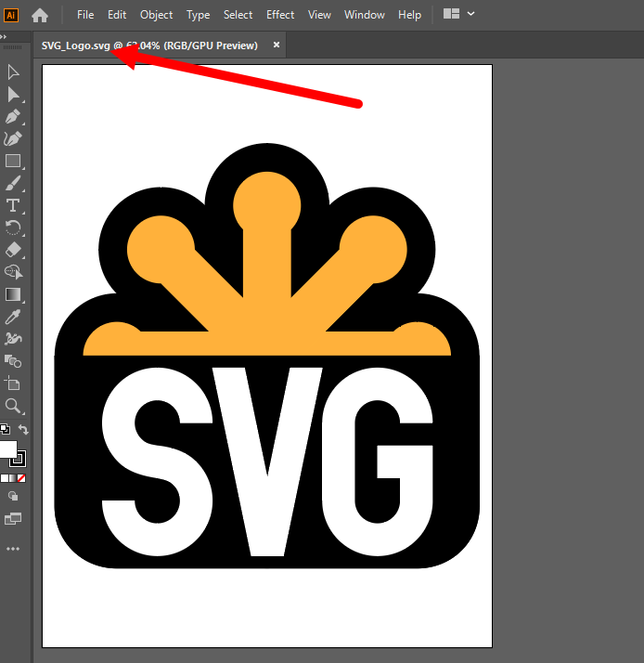
Task: Swap fill and stroke colors
Action: [x=24, y=430]
